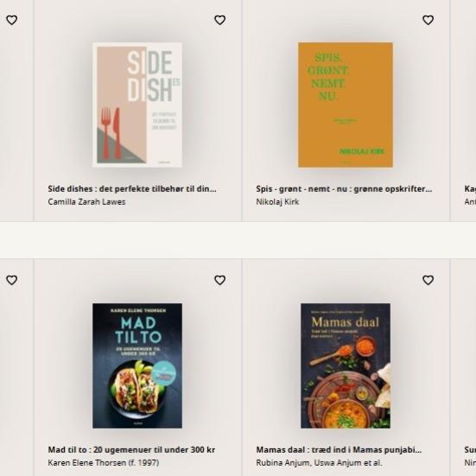Viewport: 476px width, 476px height.
Task: Toggle heart icon on Mad til to card
Action: coord(219,280)
